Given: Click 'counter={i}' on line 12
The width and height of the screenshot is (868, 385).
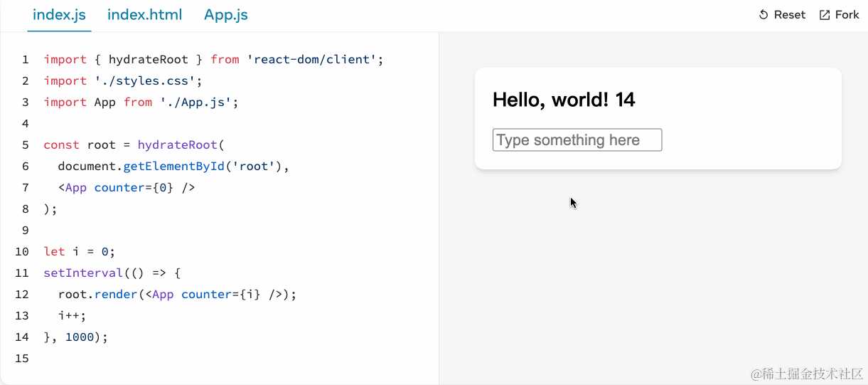Looking at the screenshot, I should 221,295.
